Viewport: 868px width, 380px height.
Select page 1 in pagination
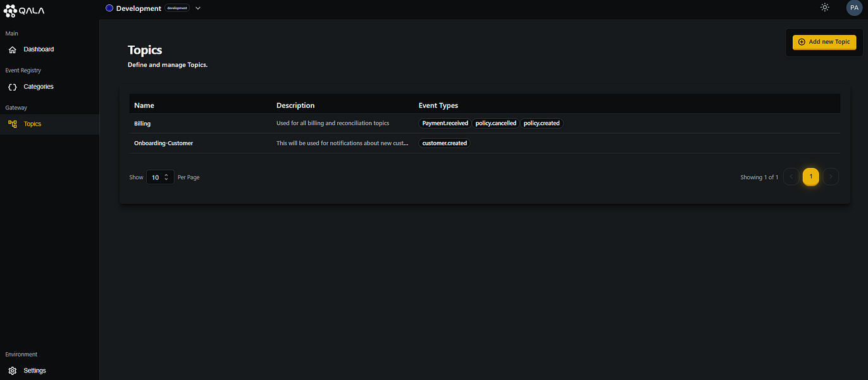(x=810, y=177)
